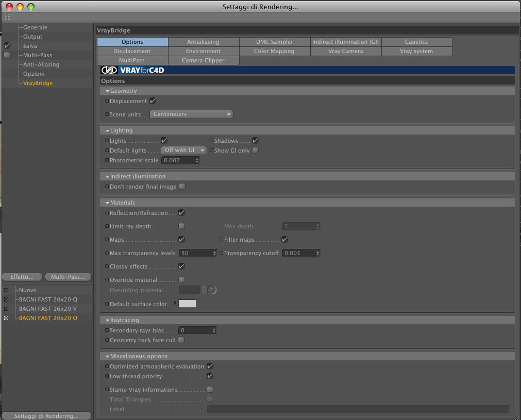Switch to the Antialiasing tab
This screenshot has width=521, height=420.
tap(204, 42)
